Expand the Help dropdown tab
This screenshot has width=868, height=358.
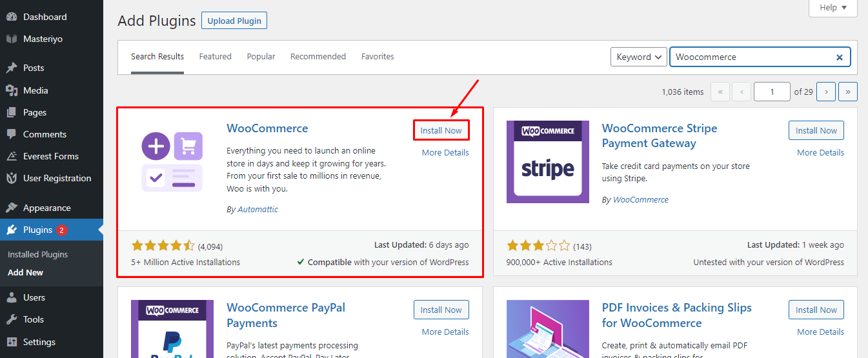coord(833,8)
